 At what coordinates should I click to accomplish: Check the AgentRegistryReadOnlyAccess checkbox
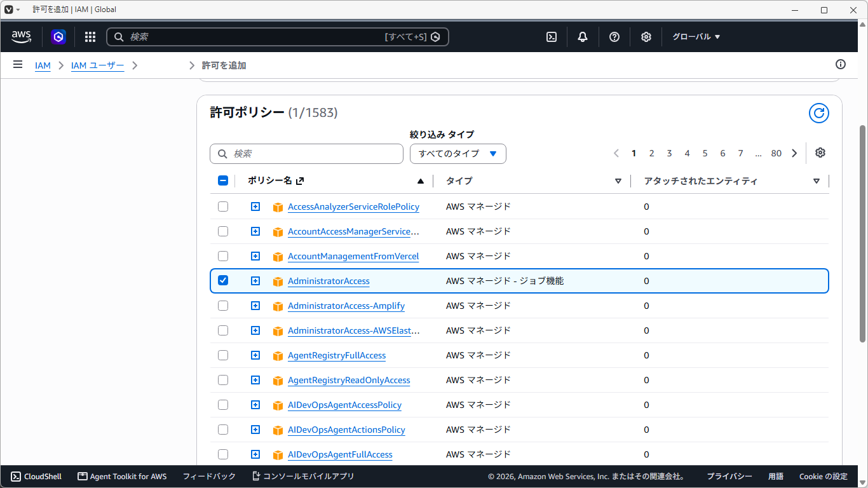(223, 380)
